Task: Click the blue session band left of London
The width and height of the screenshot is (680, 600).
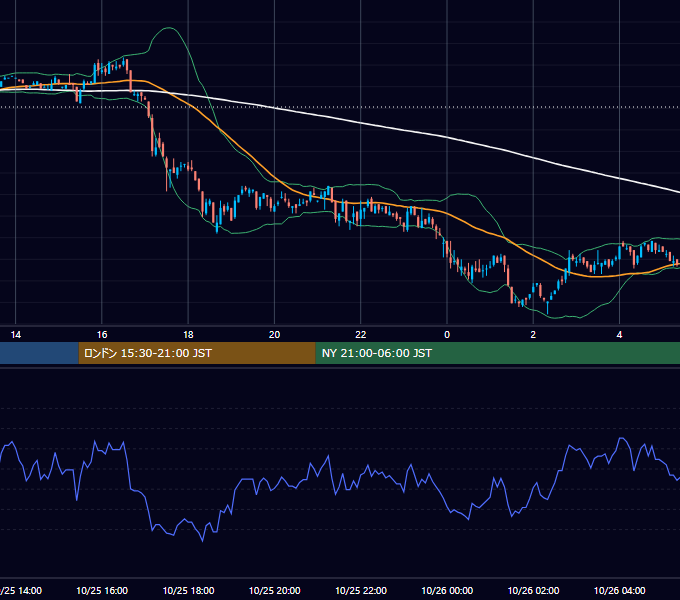Action: (39, 353)
